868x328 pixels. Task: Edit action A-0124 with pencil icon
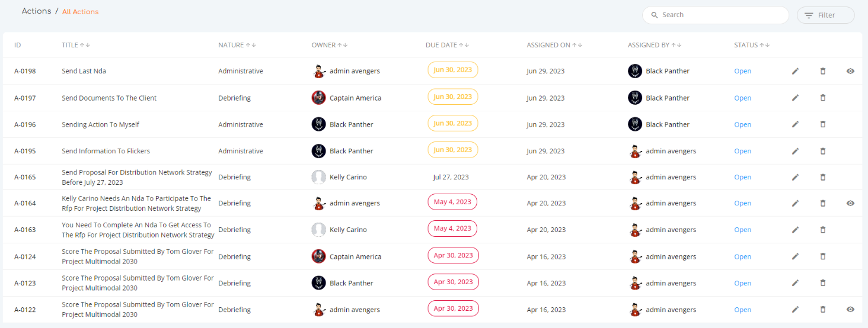[x=795, y=256]
